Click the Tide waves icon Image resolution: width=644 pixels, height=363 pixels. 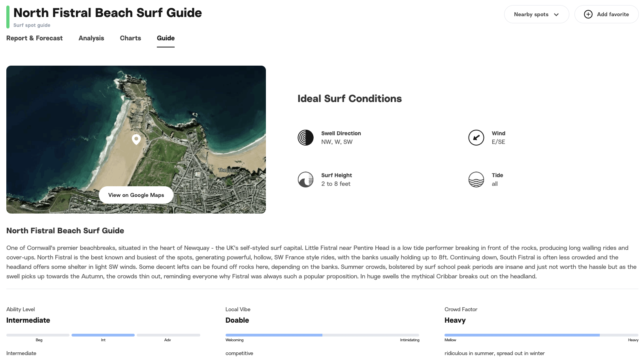pyautogui.click(x=476, y=180)
